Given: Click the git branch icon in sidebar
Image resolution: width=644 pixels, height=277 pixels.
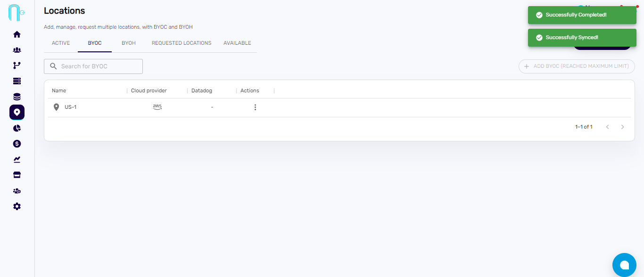Looking at the screenshot, I should (17, 65).
